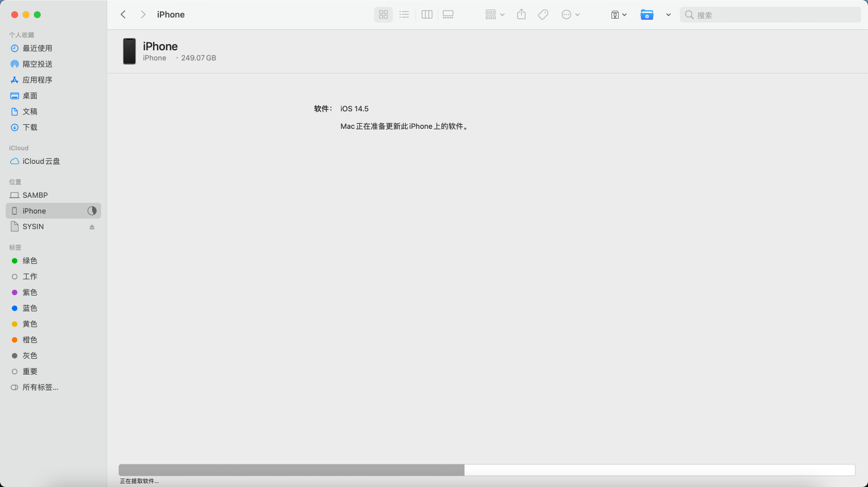Select the 橙色 tag
The height and width of the screenshot is (487, 868).
53,340
